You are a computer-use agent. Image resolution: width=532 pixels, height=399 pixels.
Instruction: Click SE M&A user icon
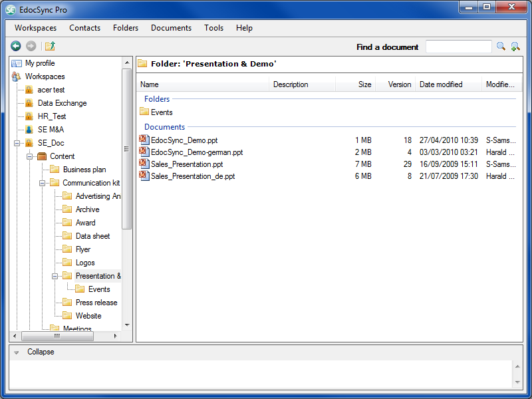click(29, 130)
